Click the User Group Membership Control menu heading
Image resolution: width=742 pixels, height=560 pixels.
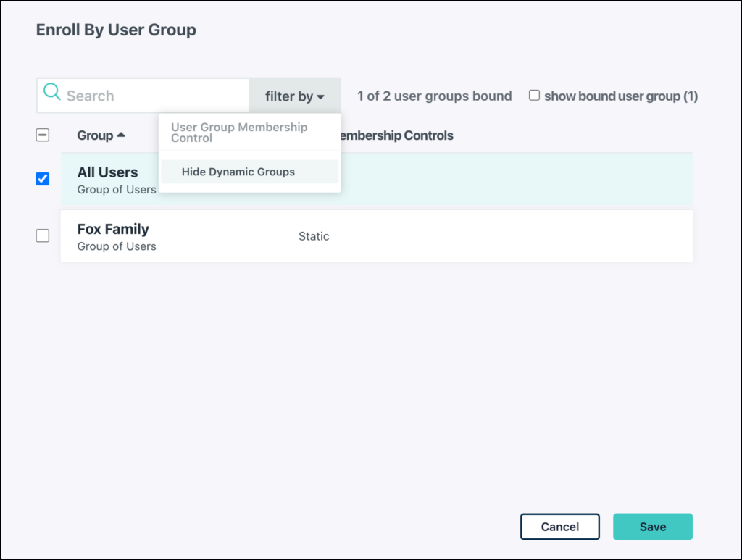coord(240,133)
